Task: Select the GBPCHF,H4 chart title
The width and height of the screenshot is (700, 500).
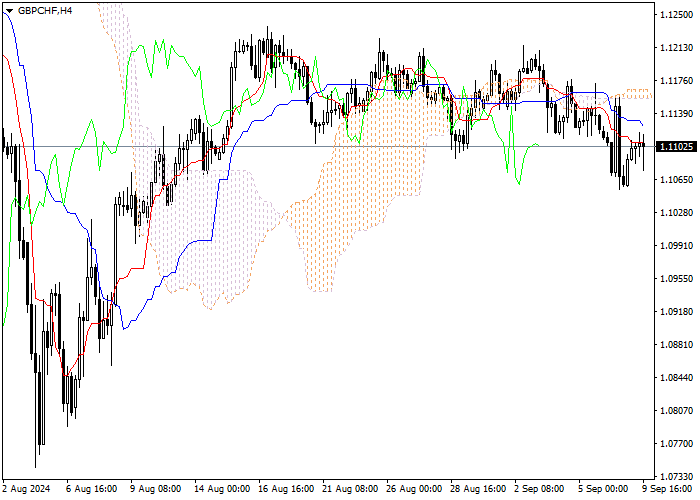Action: click(45, 10)
